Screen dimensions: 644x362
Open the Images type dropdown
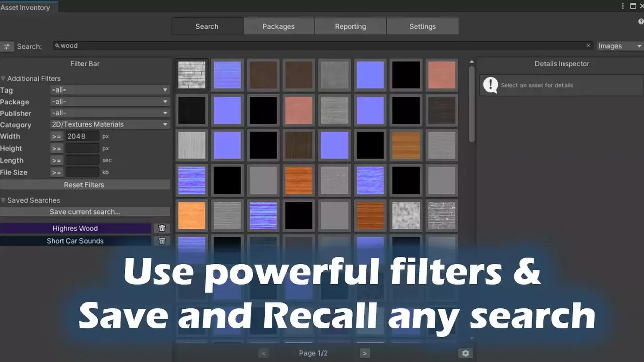click(620, 46)
